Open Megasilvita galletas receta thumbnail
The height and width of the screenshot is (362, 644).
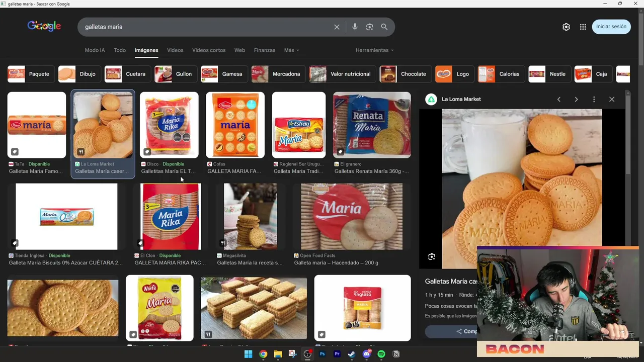click(x=251, y=217)
